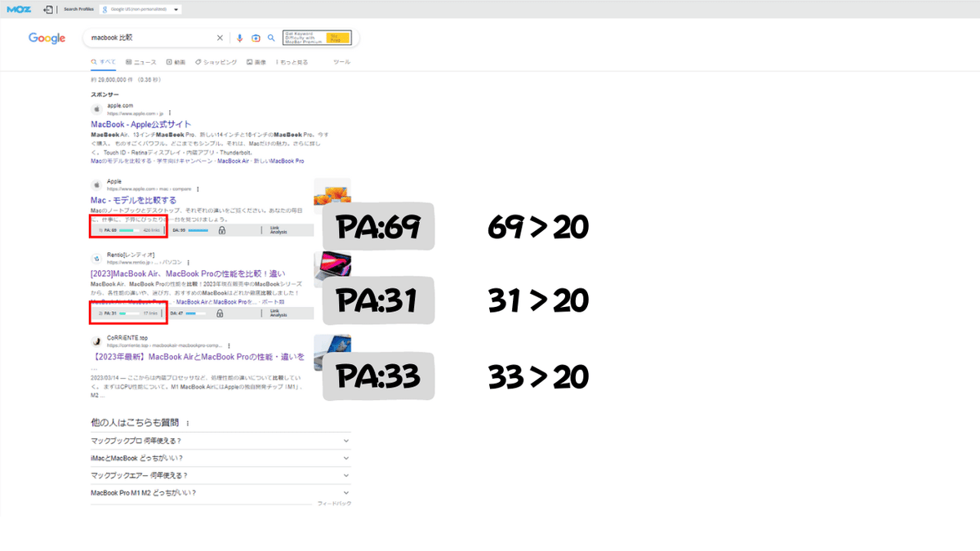Open the 【2023年最新】MacBook Air CoRRiENTE result

[198, 357]
